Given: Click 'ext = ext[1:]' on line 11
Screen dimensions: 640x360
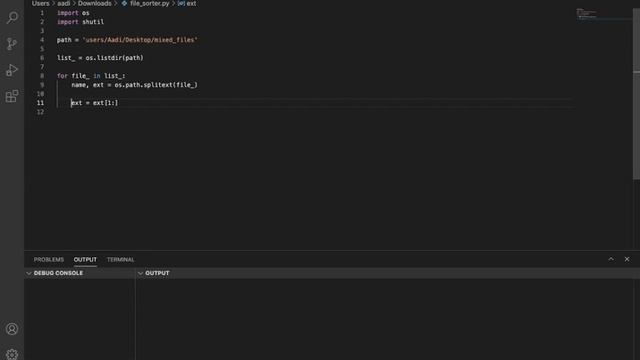Looking at the screenshot, I should pyautogui.click(x=95, y=103).
